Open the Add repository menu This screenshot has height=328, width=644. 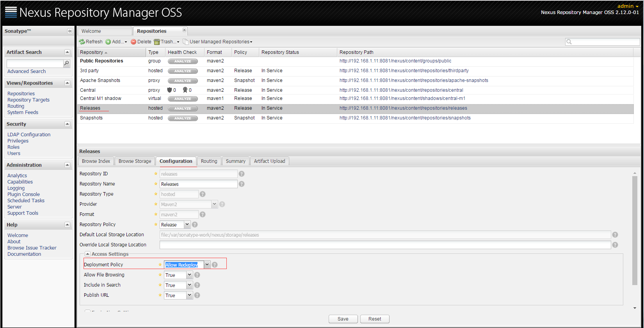(116, 42)
